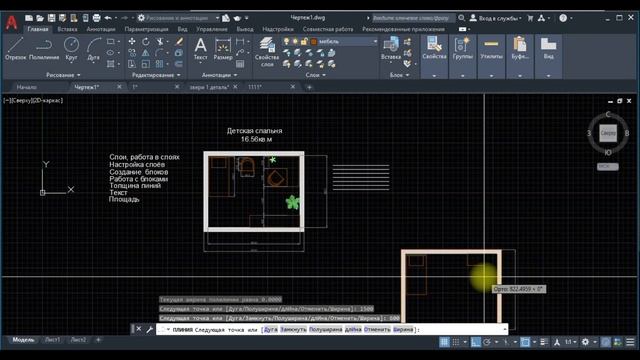Toggle snap mode in status bar

(456, 342)
